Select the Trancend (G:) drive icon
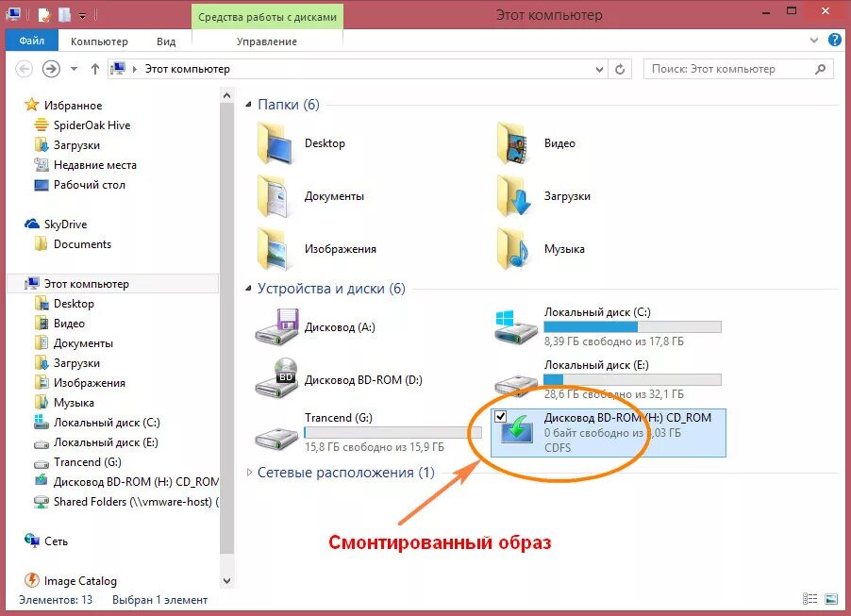Image resolution: width=851 pixels, height=616 pixels. [x=277, y=438]
